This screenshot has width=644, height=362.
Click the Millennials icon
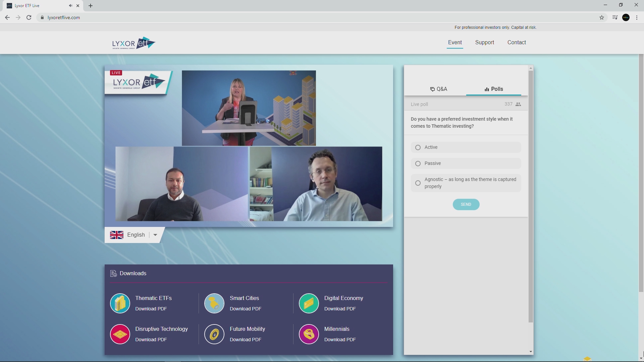309,334
